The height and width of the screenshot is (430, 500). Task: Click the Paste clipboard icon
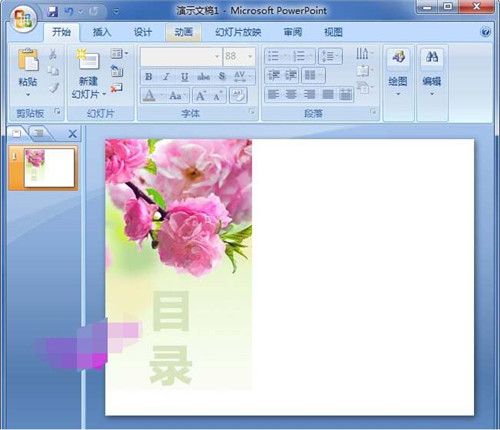tap(28, 60)
